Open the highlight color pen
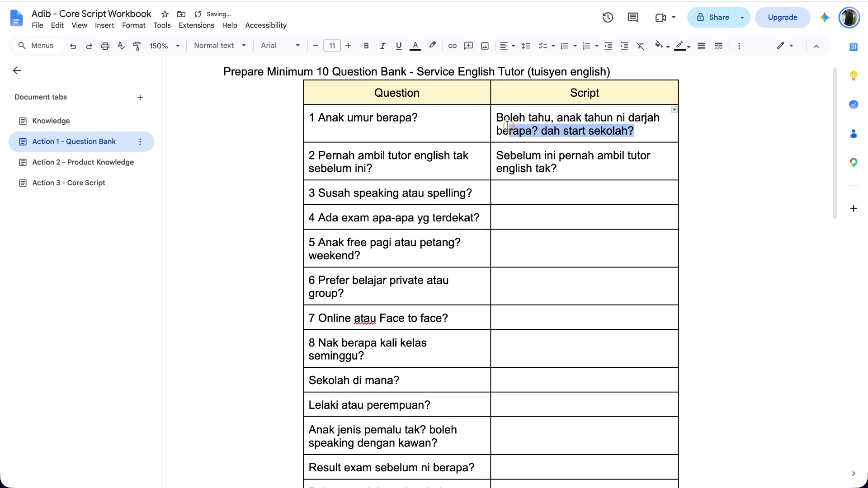Screen dimensions: 868x488 tap(433, 46)
